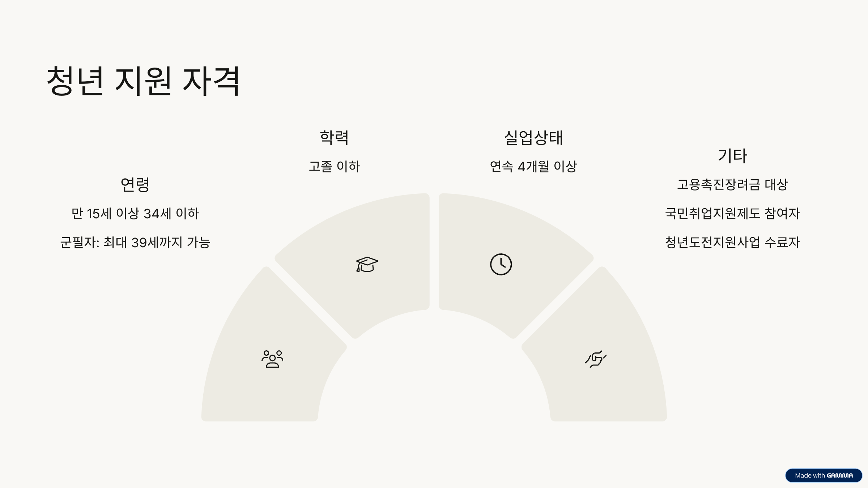
Task: Click the GAMMA logo text in badge
Action: point(840,475)
